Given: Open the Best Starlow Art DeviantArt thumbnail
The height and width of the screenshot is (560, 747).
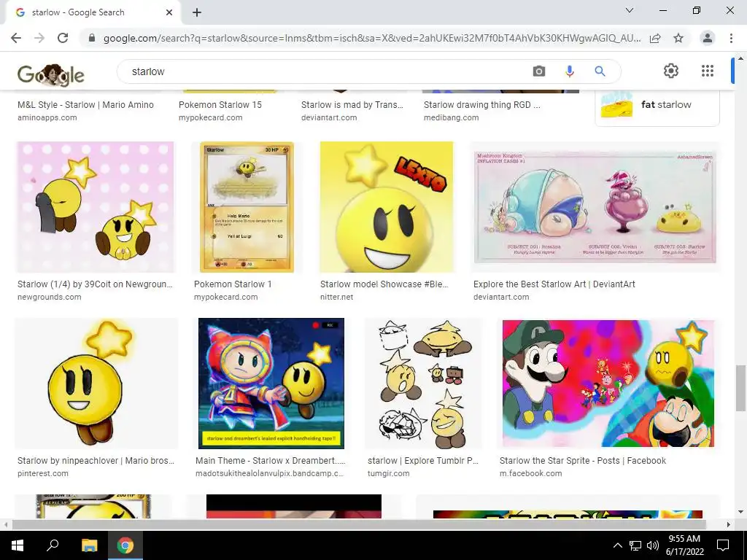Looking at the screenshot, I should click(595, 207).
